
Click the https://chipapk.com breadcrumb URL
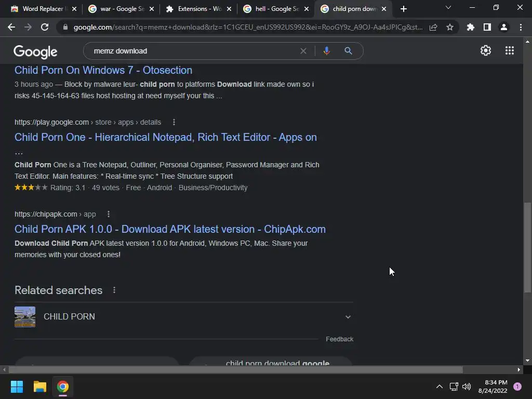coord(46,214)
